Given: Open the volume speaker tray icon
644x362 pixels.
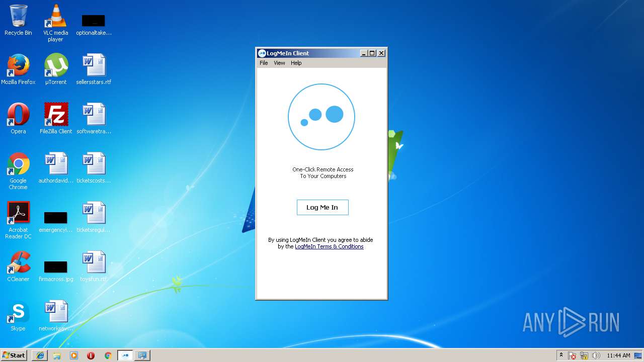Looking at the screenshot, I should point(596,355).
